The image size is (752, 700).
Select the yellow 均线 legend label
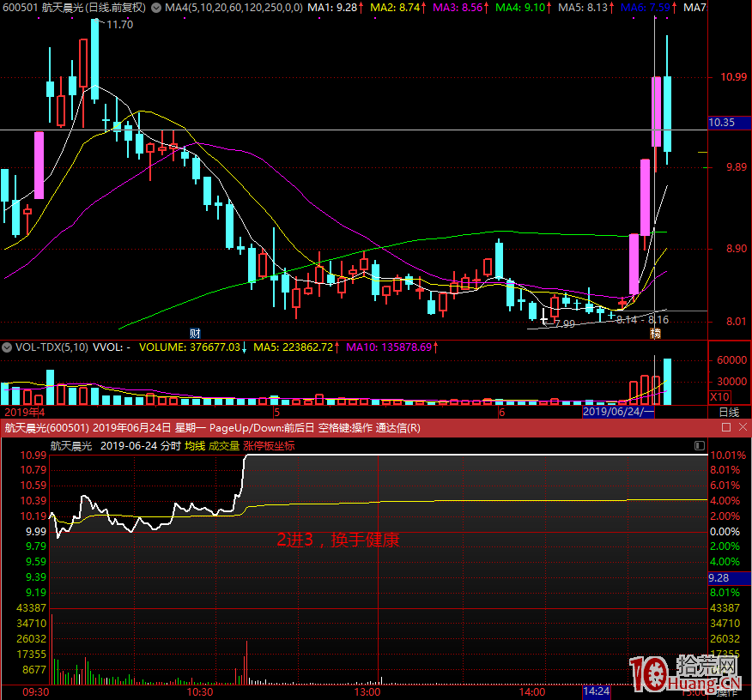point(195,446)
